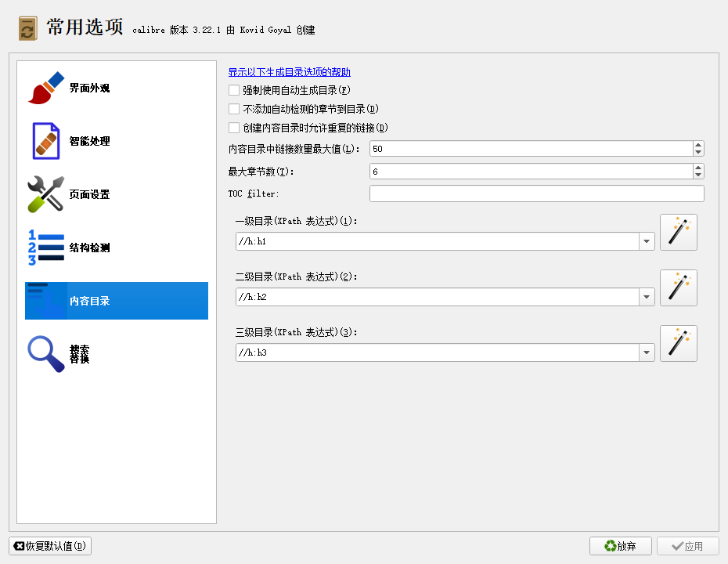The height and width of the screenshot is (564, 728).
Task: Click the 应用 button
Action: pyautogui.click(x=687, y=546)
